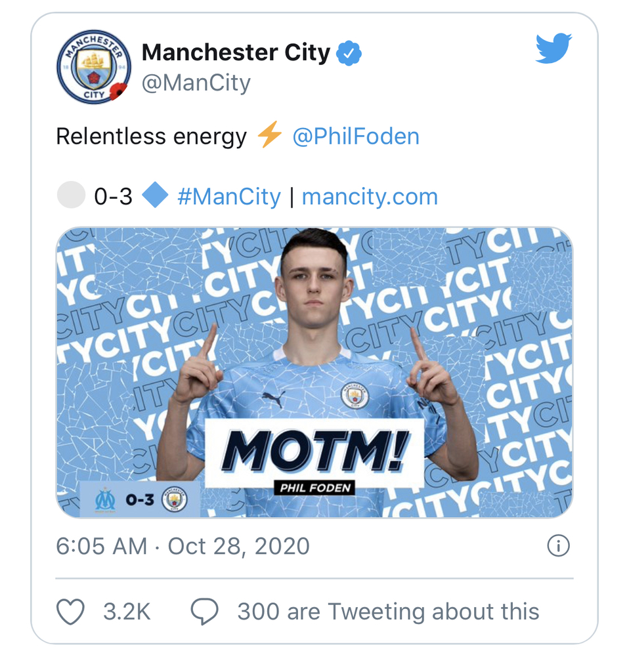Open the @ManCity handle
Screen dimensions: 629x672
point(196,83)
